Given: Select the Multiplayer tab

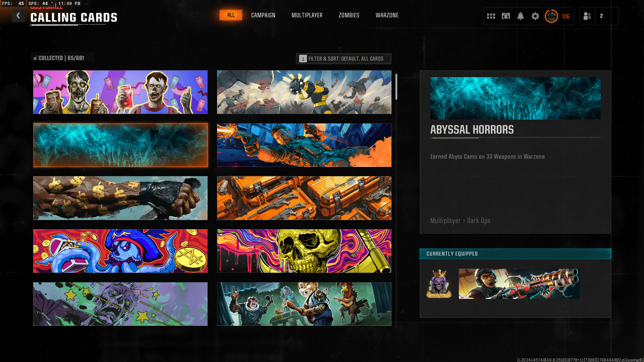Looking at the screenshot, I should point(307,15).
